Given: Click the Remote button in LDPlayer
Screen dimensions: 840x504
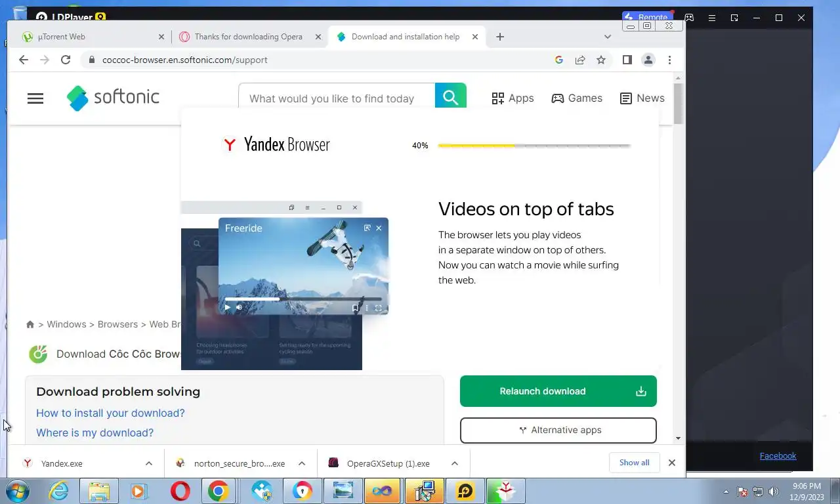Looking at the screenshot, I should point(646,17).
